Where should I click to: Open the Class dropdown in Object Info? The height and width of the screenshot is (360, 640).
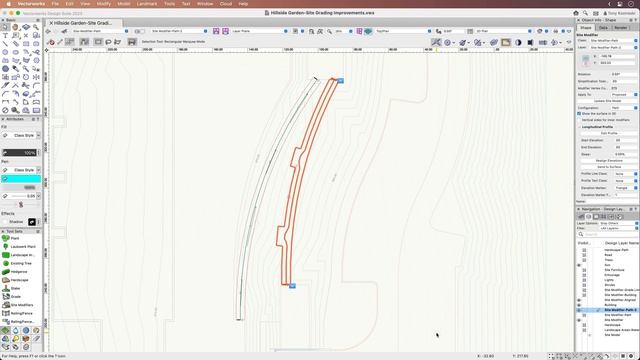pyautogui.click(x=613, y=41)
